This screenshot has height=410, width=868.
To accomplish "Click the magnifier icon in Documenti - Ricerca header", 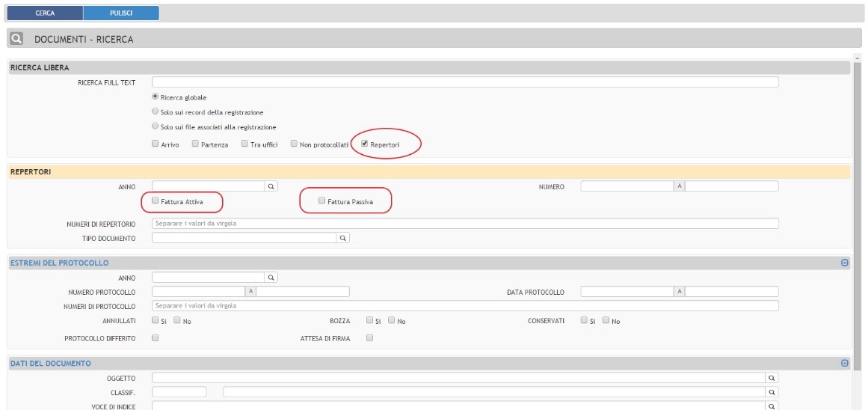I will [16, 39].
